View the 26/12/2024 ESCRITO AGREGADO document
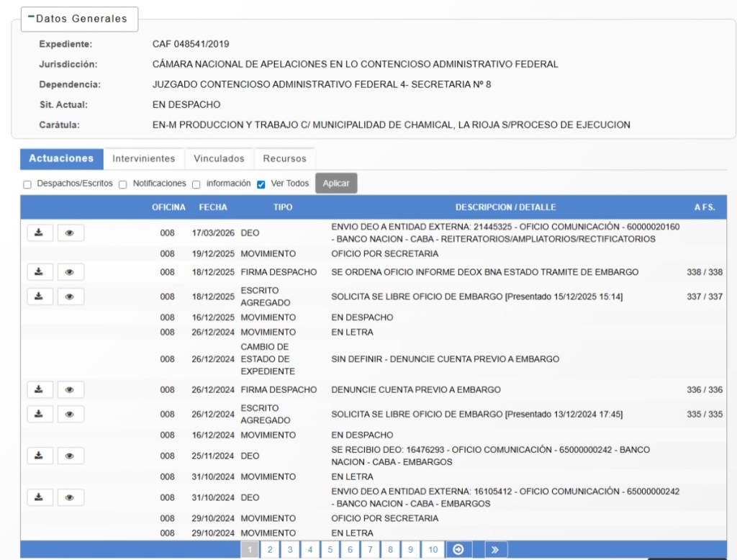Screen dimensions: 737x560 click(71, 414)
